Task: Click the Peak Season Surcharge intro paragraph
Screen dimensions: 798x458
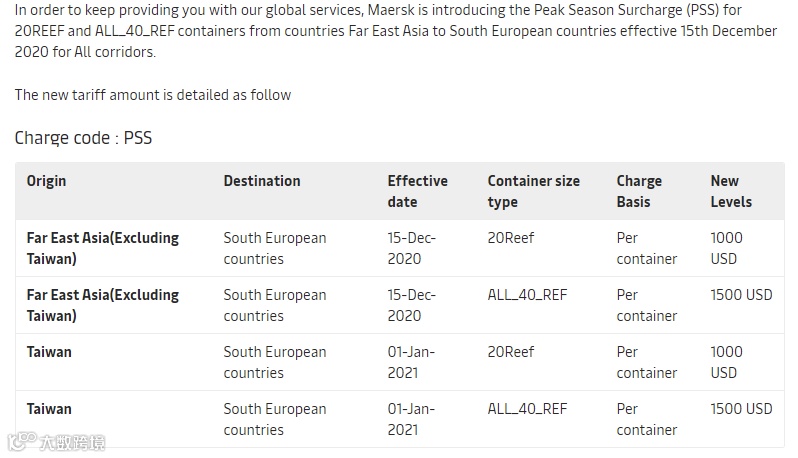Action: (395, 30)
